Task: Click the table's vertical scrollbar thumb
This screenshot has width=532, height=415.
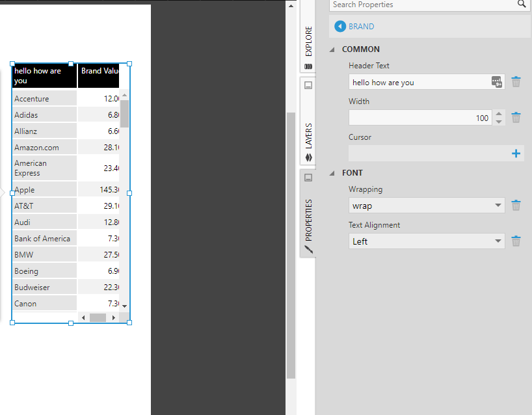Action: [124, 114]
